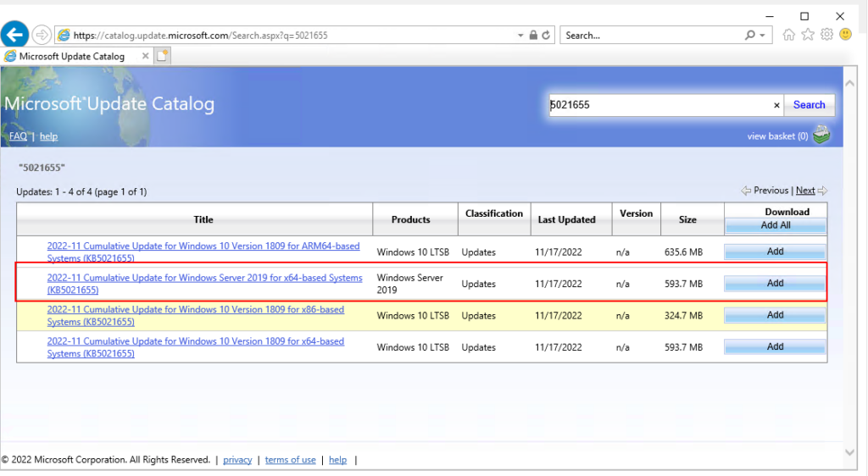Image resolution: width=868 pixels, height=476 pixels.
Task: Click the Search button in the catalog
Action: coord(809,105)
